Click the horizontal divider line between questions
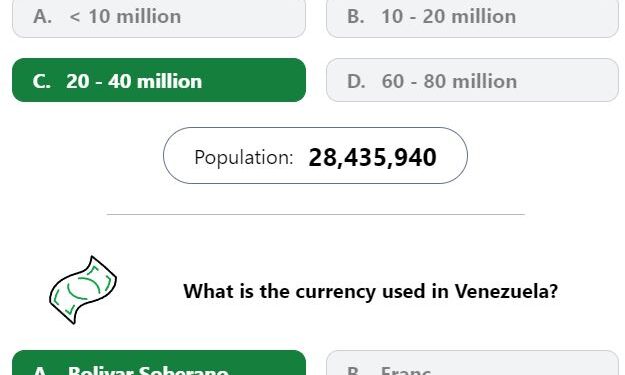This screenshot has width=625, height=375. pos(316,214)
